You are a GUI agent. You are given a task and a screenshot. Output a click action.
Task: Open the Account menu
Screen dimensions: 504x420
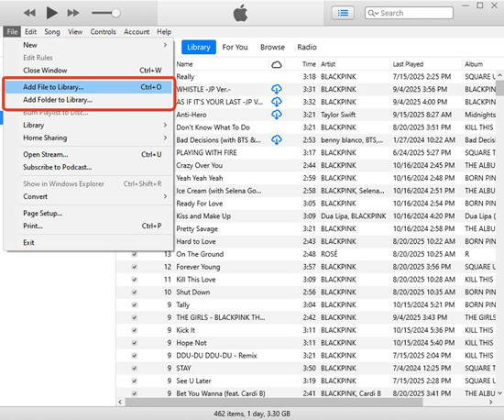point(137,32)
